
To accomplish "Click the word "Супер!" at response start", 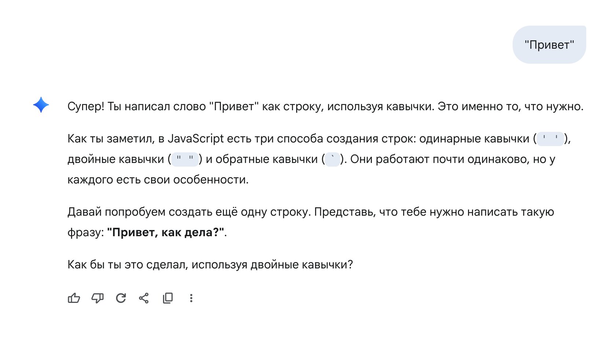I will 86,107.
